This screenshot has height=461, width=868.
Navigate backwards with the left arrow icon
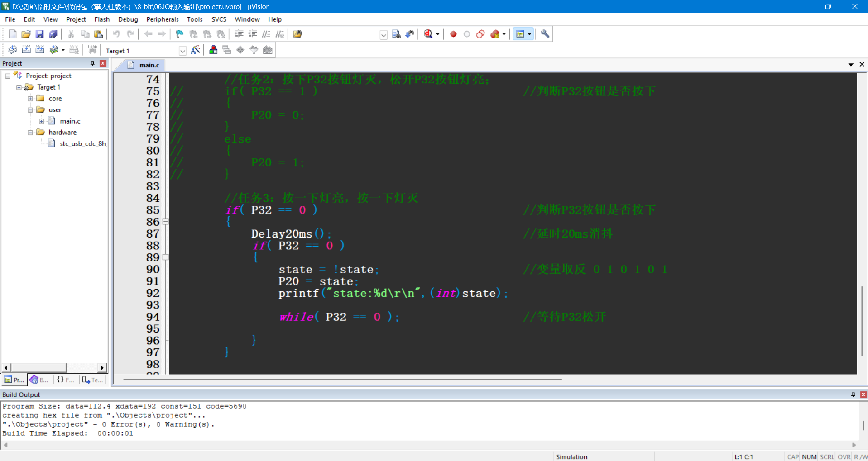[x=148, y=34]
